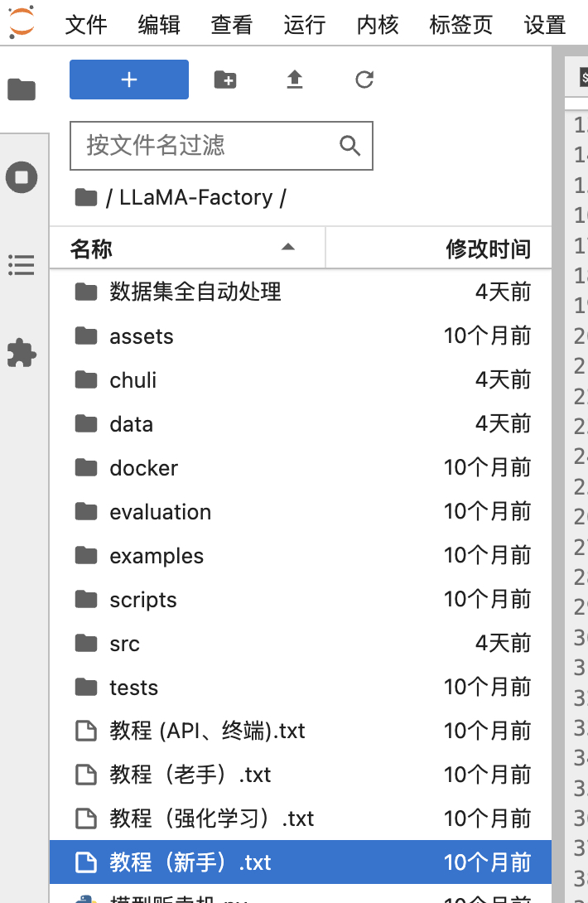Viewport: 588px width, 903px height.
Task: Open the table of contents sidebar
Action: coord(22,265)
